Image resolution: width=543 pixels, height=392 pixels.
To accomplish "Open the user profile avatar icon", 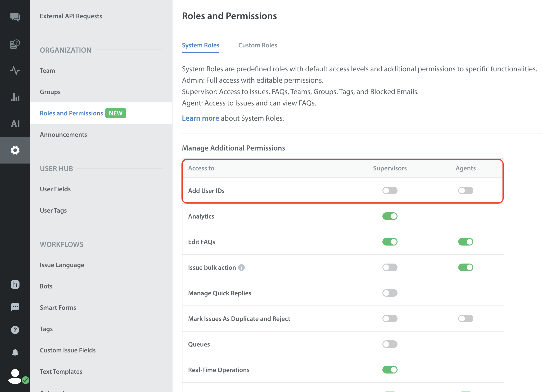I will click(x=15, y=376).
